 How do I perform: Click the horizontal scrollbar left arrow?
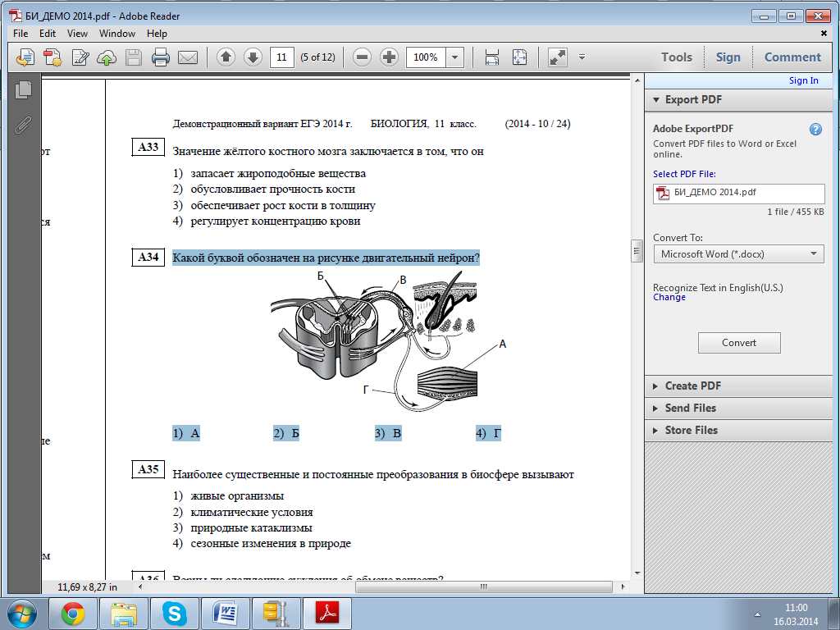pyautogui.click(x=141, y=587)
